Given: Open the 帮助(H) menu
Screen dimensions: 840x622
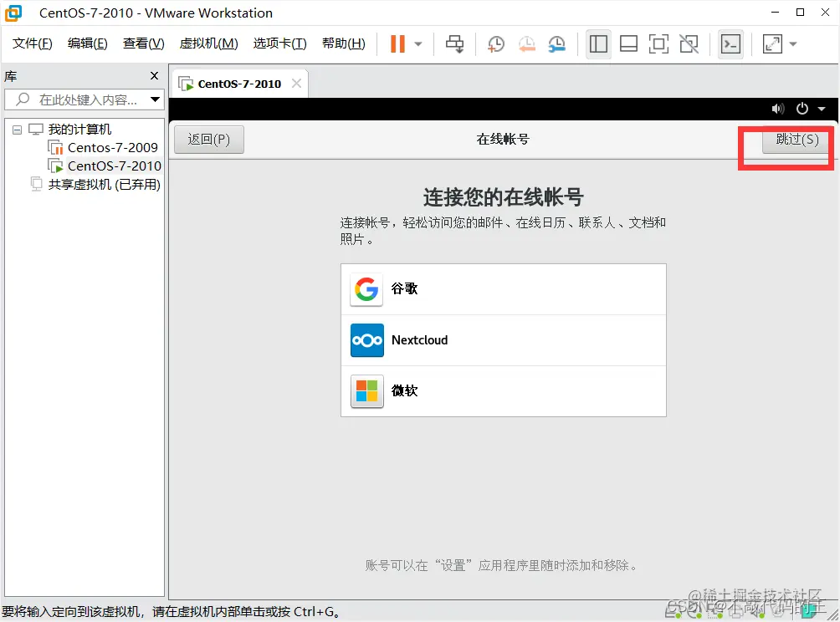Looking at the screenshot, I should 343,43.
